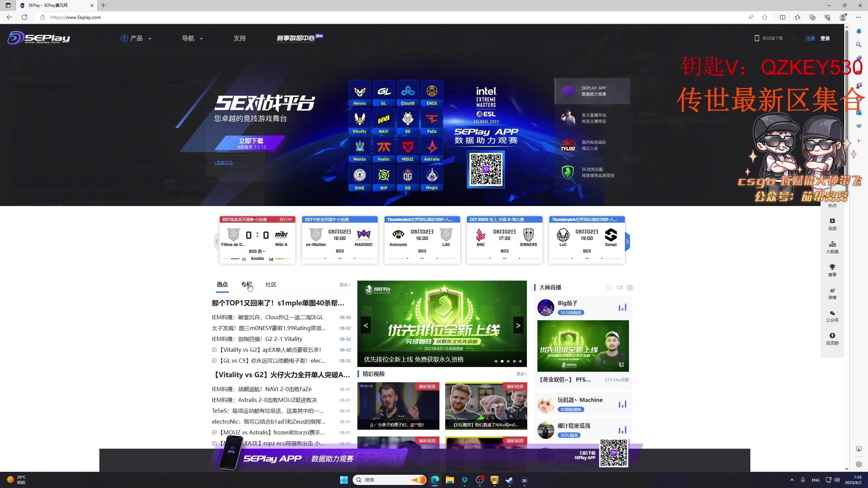
Task: Go to previous banner slide
Action: 366,325
